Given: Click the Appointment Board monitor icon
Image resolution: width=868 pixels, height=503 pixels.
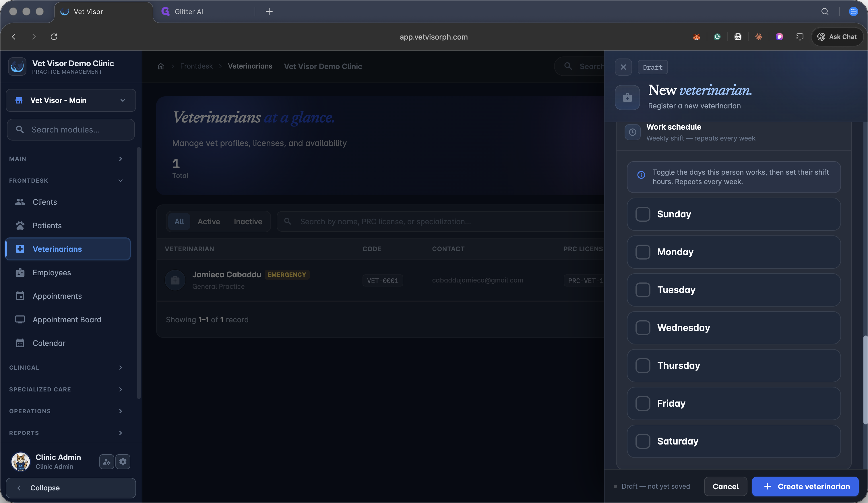Looking at the screenshot, I should [x=20, y=320].
